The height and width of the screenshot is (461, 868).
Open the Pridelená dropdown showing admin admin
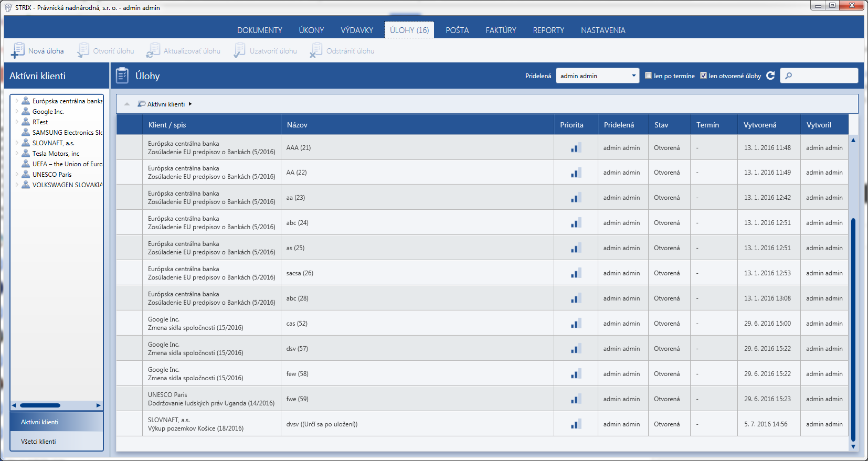coord(597,76)
